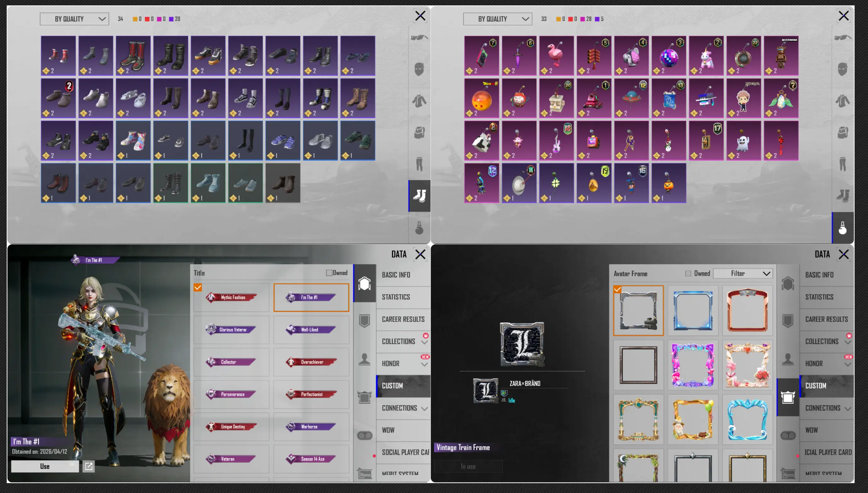Screen dimensions: 868x493
Task: Pick the red avatar frame swatch
Action: [x=747, y=310]
